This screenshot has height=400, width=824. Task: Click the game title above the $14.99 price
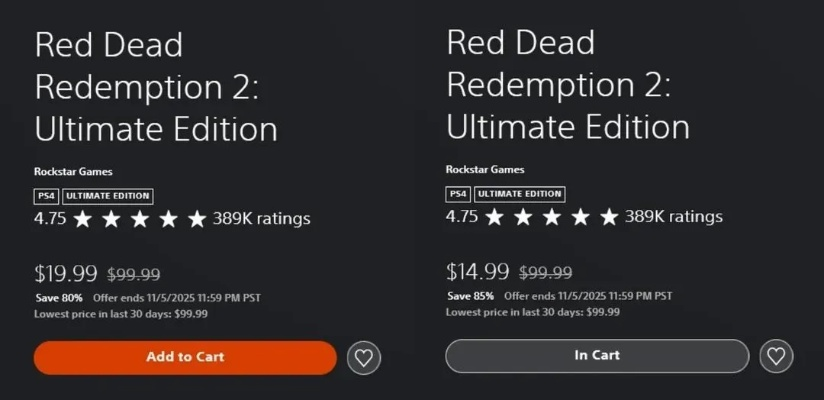(x=567, y=85)
